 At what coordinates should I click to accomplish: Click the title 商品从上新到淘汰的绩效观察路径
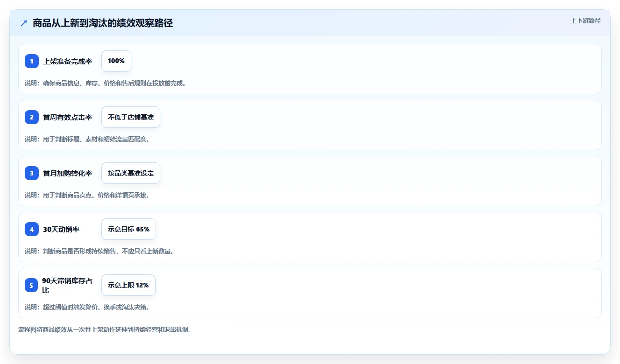103,23
